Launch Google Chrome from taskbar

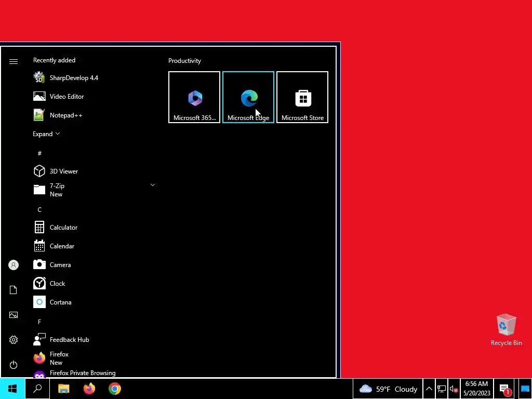115,389
